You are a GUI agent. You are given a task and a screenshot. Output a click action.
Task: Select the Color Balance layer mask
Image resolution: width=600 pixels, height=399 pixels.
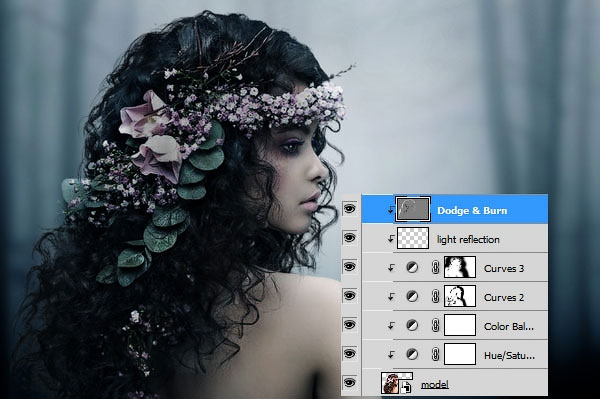point(460,325)
